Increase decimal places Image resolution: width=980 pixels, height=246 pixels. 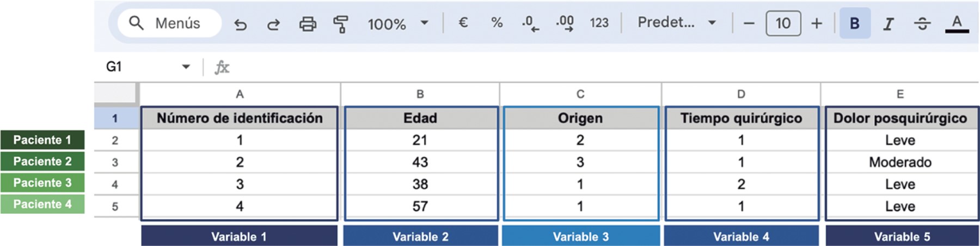pyautogui.click(x=565, y=23)
